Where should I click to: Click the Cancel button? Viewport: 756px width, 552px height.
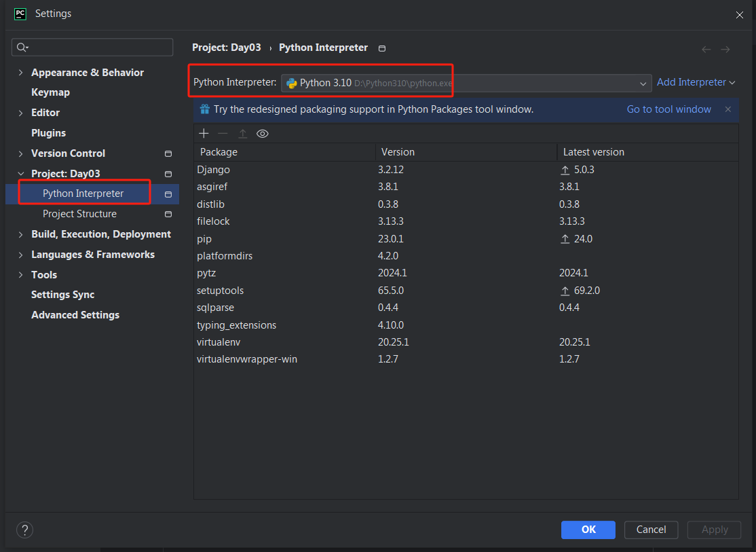point(651,530)
